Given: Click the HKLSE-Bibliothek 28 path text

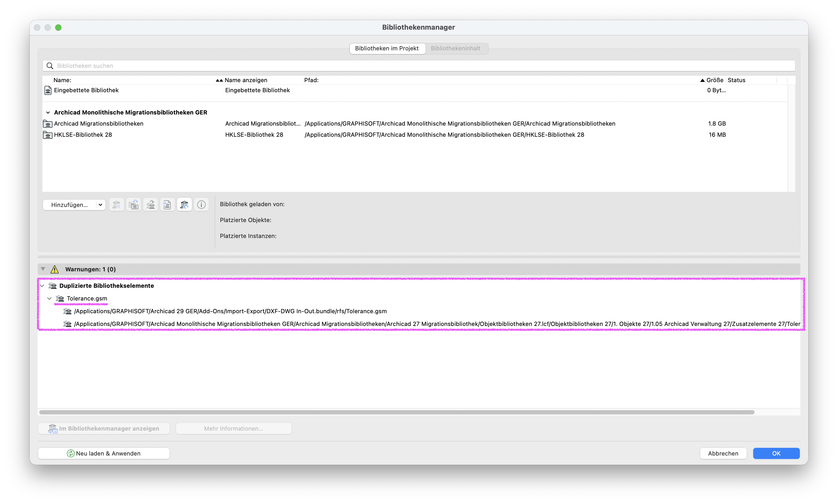Looking at the screenshot, I should click(x=444, y=135).
